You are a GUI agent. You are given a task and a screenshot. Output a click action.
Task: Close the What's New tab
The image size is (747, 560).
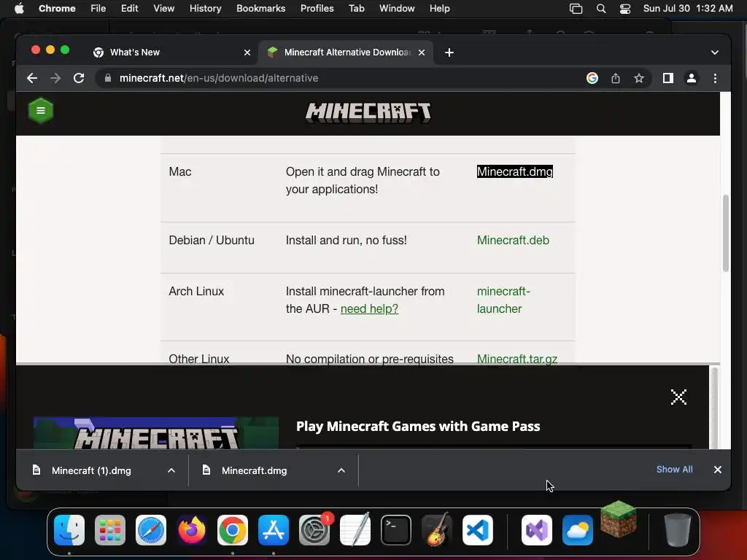click(x=247, y=52)
